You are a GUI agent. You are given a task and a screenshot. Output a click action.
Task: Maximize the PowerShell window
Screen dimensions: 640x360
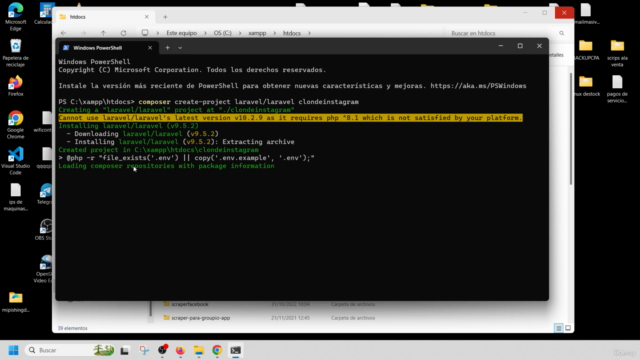pyautogui.click(x=520, y=46)
